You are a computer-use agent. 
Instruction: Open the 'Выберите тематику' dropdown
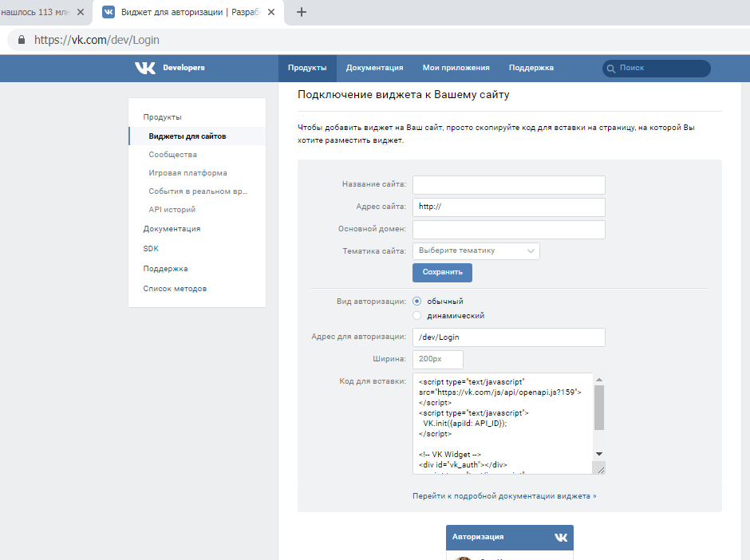(x=476, y=251)
